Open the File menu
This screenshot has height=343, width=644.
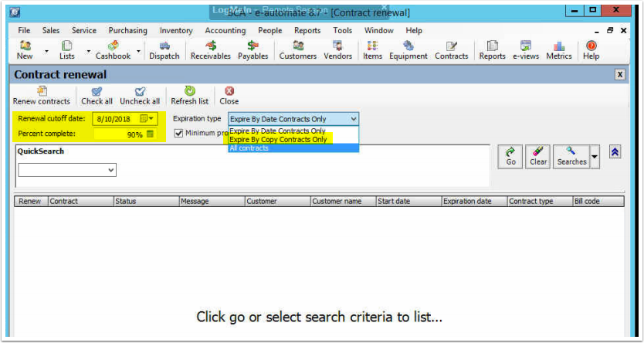(24, 30)
